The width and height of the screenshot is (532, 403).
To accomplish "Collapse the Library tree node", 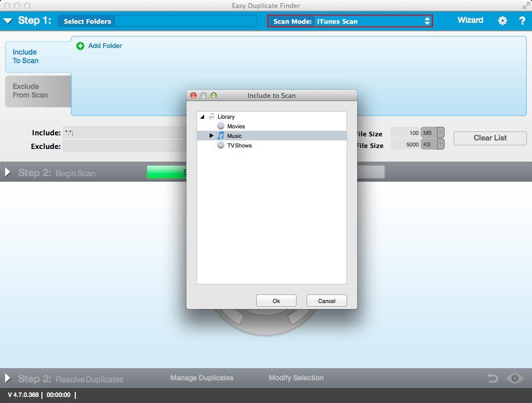I will (203, 117).
